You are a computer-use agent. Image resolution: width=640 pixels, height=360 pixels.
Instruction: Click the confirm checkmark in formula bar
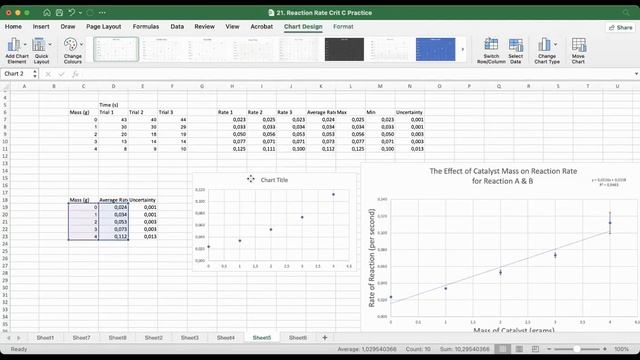[x=62, y=74]
